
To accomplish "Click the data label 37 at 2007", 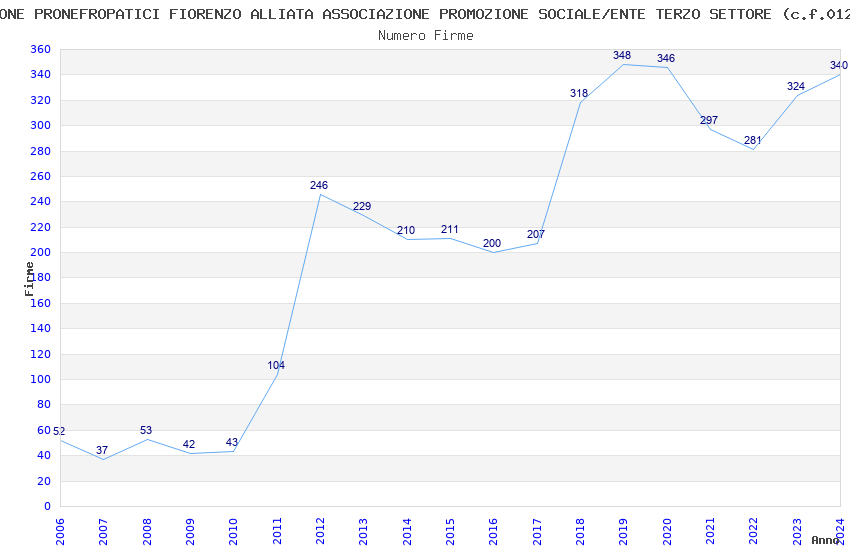I will coord(102,451).
